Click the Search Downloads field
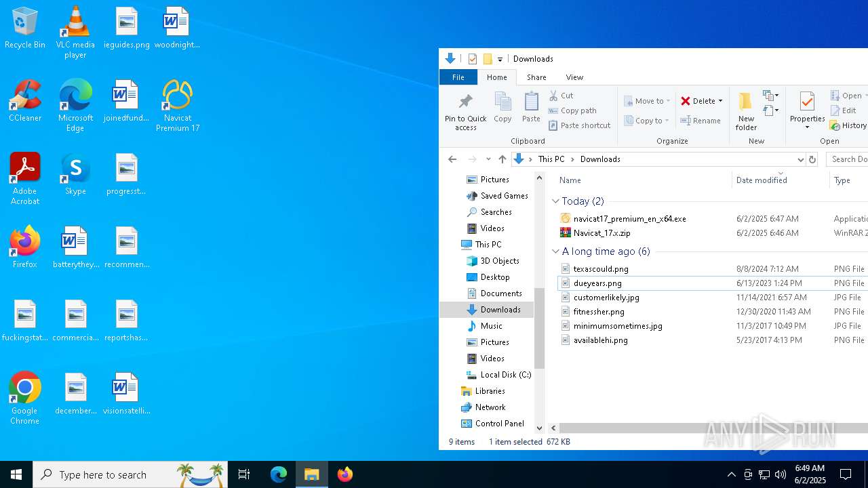 (847, 159)
